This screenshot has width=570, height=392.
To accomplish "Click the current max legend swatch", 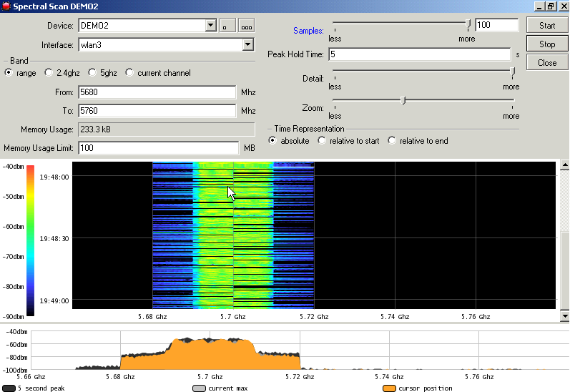I will (199, 388).
